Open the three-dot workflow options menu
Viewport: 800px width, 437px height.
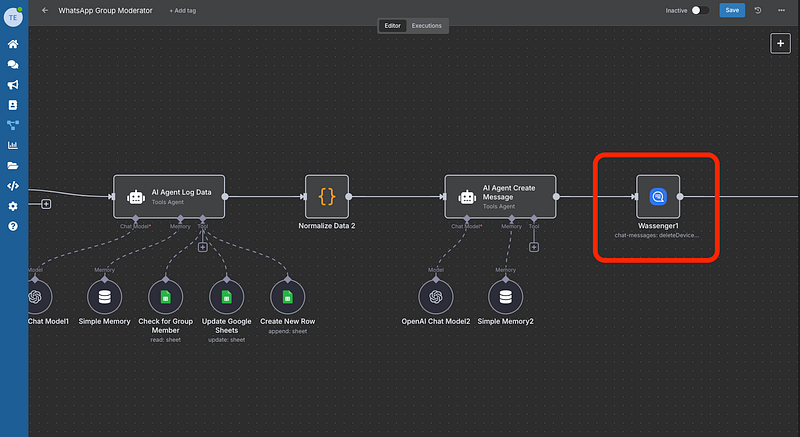tap(781, 10)
